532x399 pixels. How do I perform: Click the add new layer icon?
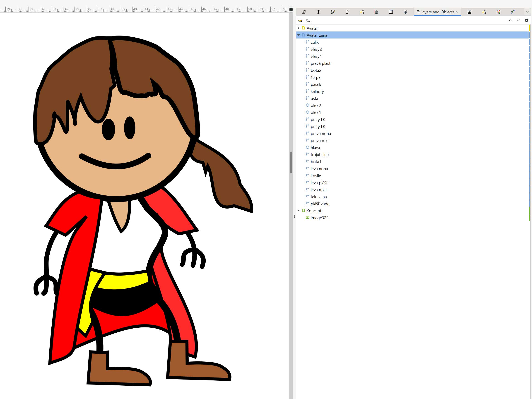308,20
